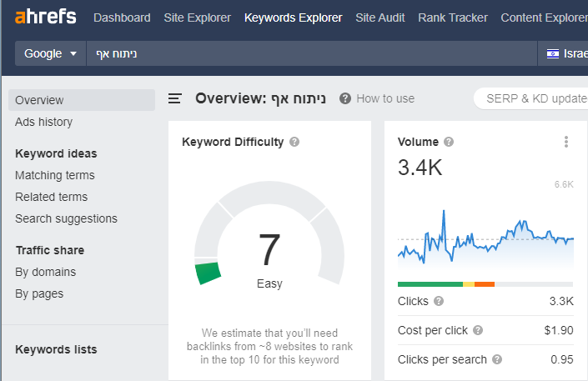Select Overview in the sidebar
The width and height of the screenshot is (588, 381).
[x=82, y=100]
